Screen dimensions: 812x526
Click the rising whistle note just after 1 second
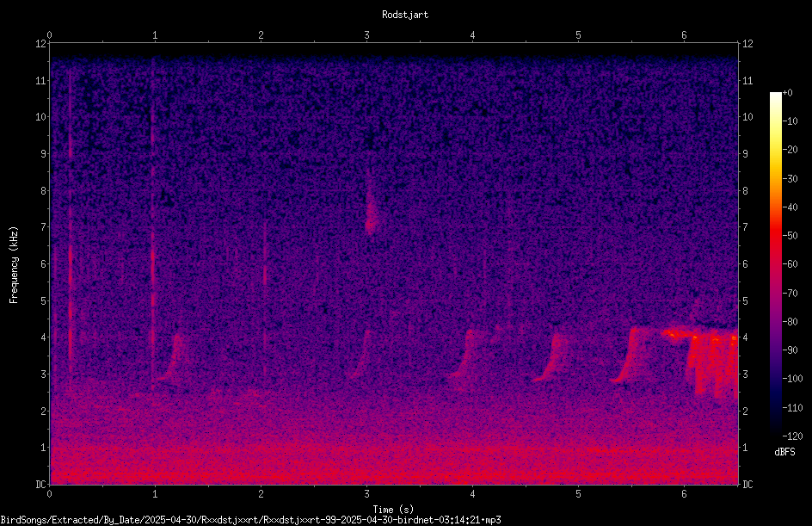[172, 357]
